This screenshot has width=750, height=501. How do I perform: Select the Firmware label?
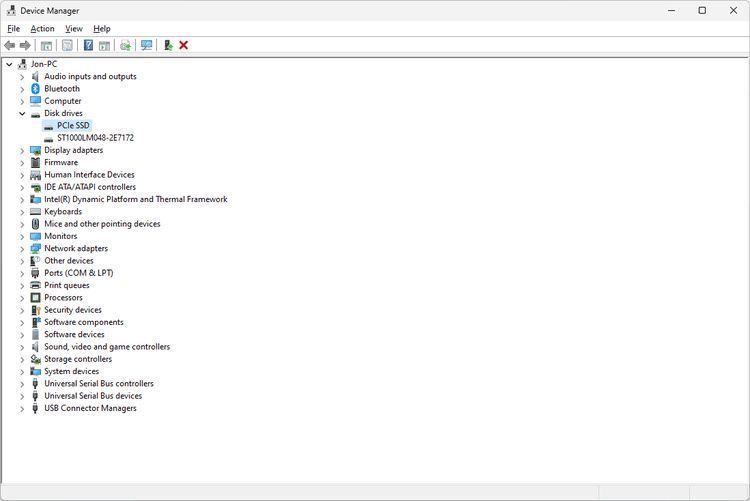pos(61,162)
